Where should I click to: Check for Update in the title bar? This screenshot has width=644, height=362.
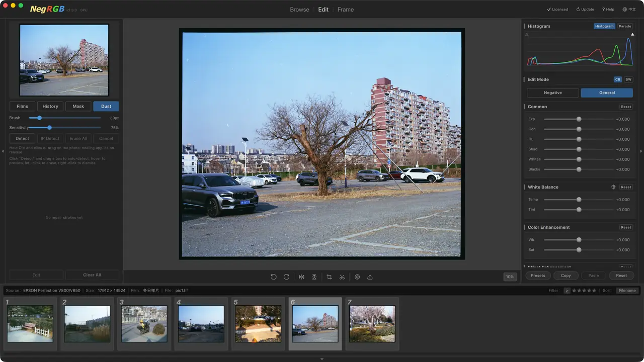click(x=585, y=10)
